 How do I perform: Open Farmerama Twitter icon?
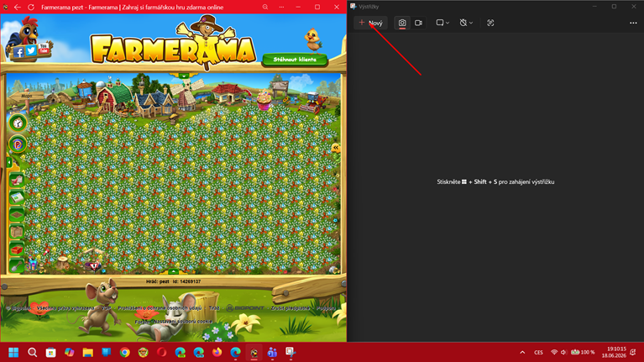tap(31, 50)
